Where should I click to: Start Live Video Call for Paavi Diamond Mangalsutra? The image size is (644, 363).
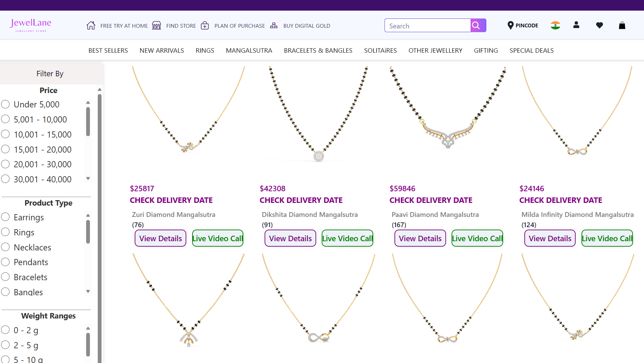pos(477,238)
